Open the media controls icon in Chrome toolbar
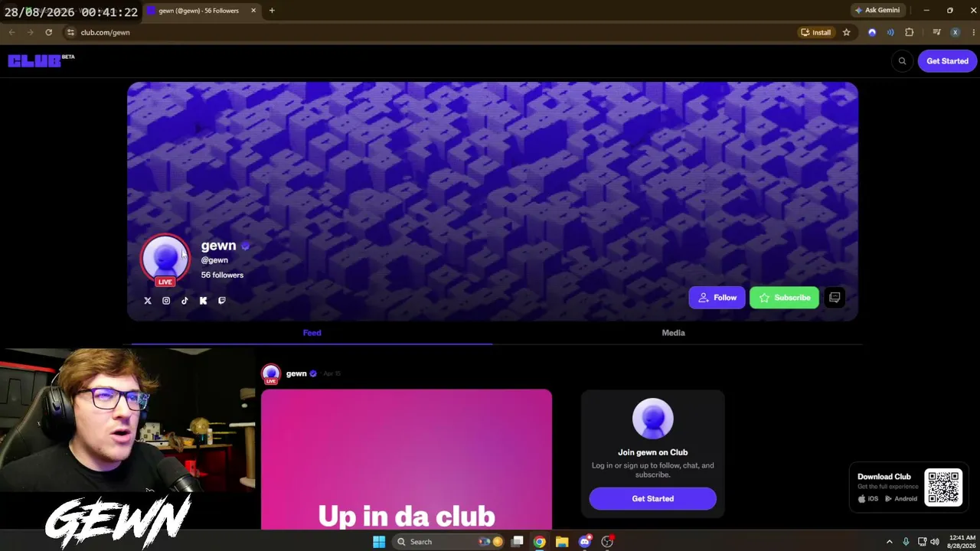The height and width of the screenshot is (551, 980). [936, 32]
